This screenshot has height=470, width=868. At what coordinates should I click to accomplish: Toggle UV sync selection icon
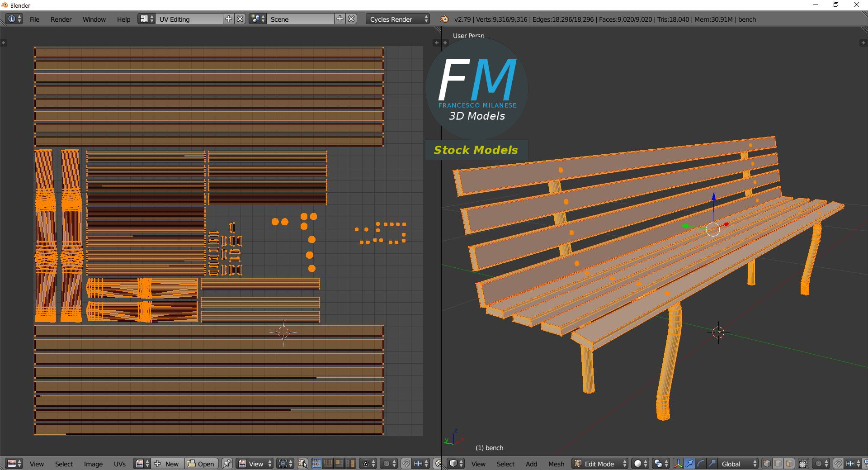coord(302,464)
